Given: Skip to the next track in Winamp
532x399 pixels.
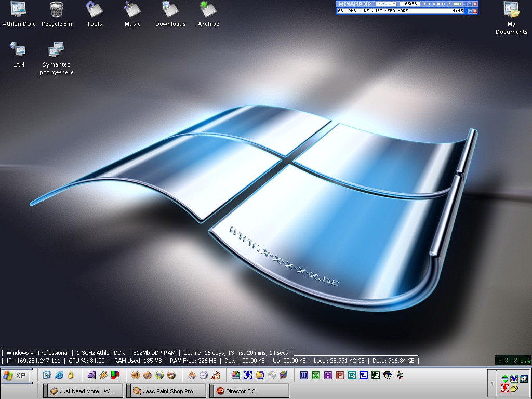Looking at the screenshot, I should tap(444, 4).
